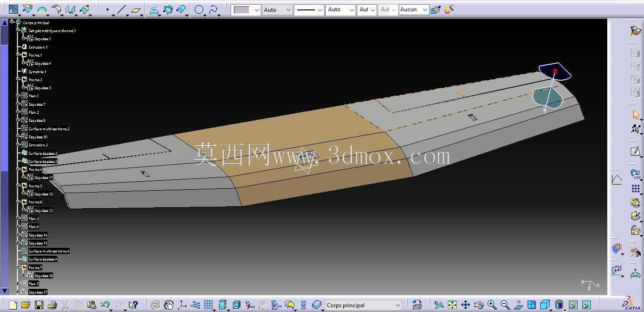644x312 pixels.
Task: Select the Rotate view tool
Action: pyautogui.click(x=479, y=305)
